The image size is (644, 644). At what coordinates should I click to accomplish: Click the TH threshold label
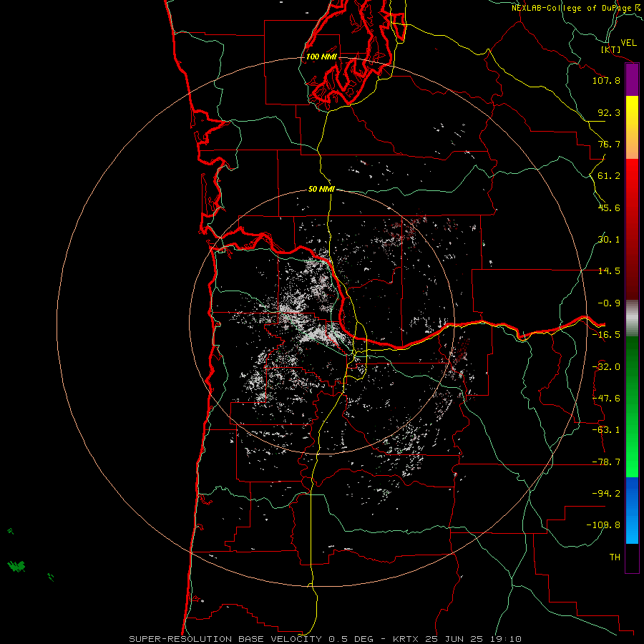point(615,557)
